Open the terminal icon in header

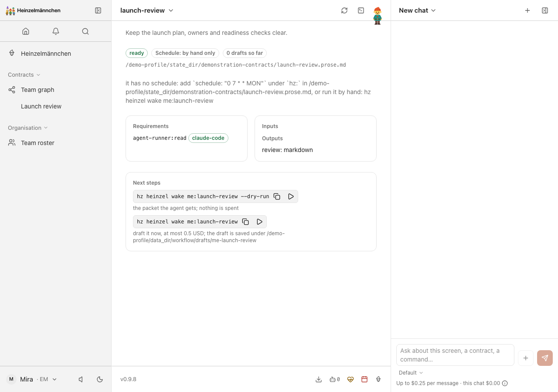point(361,10)
